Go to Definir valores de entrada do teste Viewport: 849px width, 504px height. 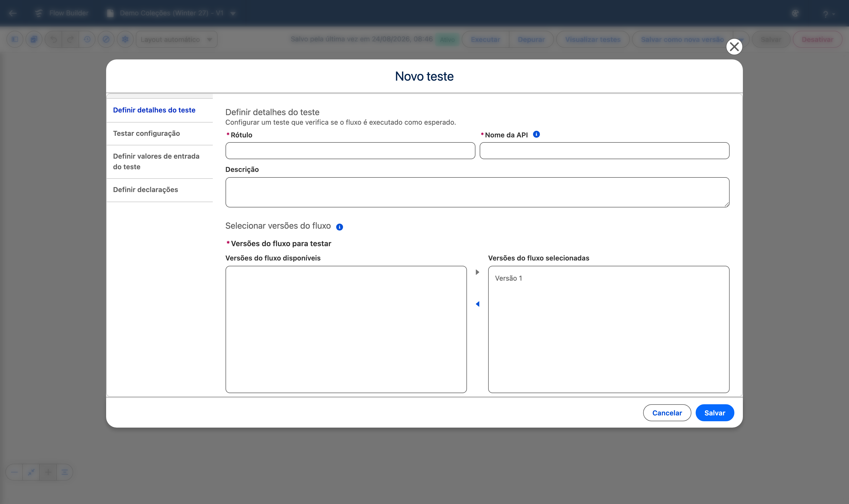point(160,161)
